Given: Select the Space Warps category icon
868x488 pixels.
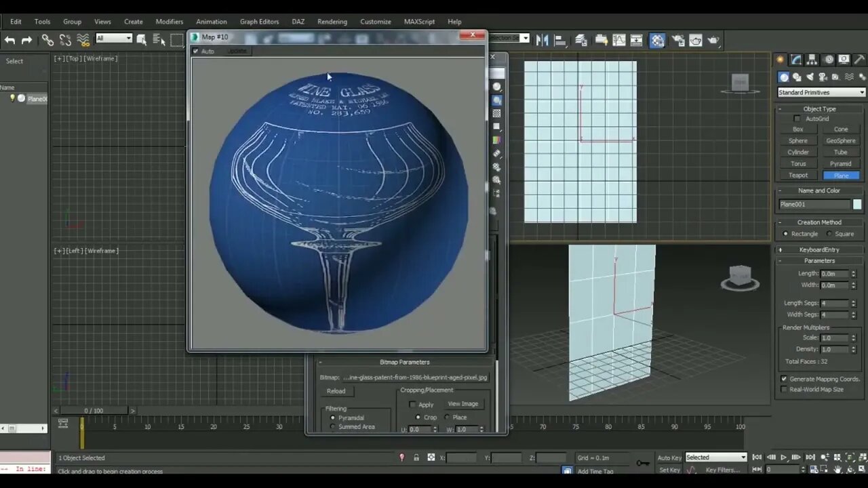Looking at the screenshot, I should (849, 77).
